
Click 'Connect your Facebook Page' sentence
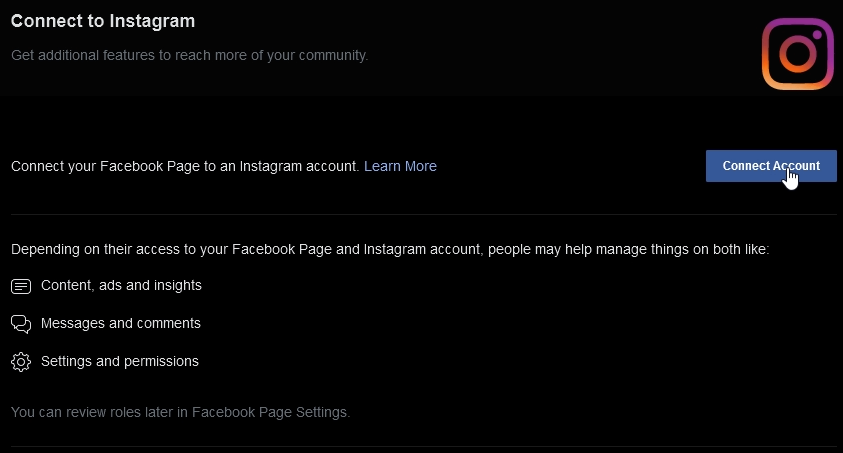185,166
